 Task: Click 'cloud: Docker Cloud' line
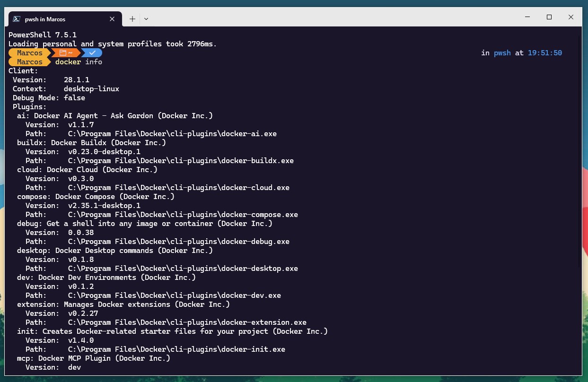pos(87,170)
